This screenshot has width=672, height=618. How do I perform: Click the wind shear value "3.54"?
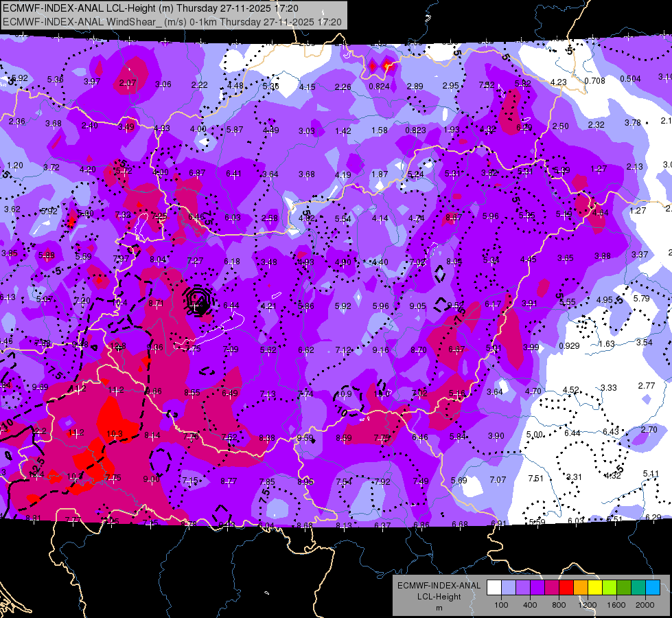pyautogui.click(x=644, y=342)
